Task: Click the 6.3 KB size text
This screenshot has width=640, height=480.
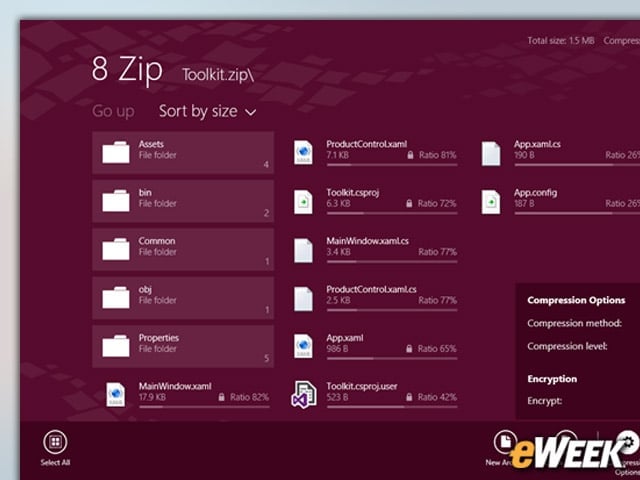Action: pos(338,203)
